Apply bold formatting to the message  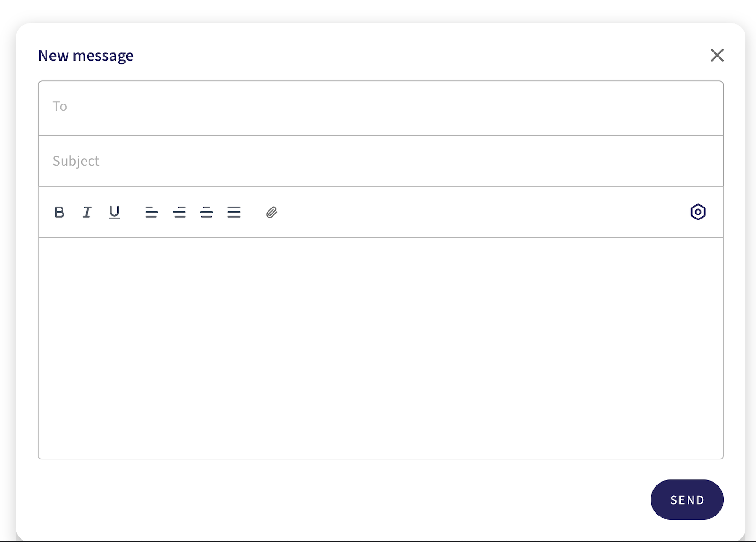pos(59,212)
